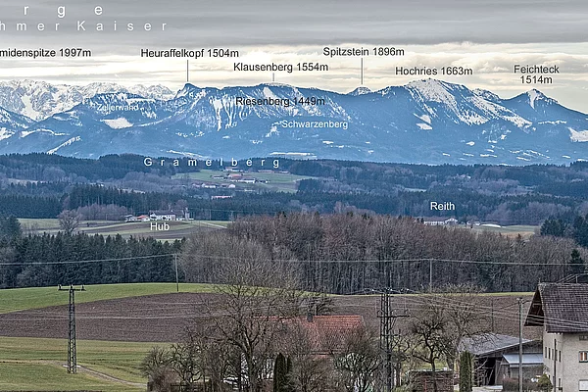Select the Gramelberg label text

click(x=212, y=162)
